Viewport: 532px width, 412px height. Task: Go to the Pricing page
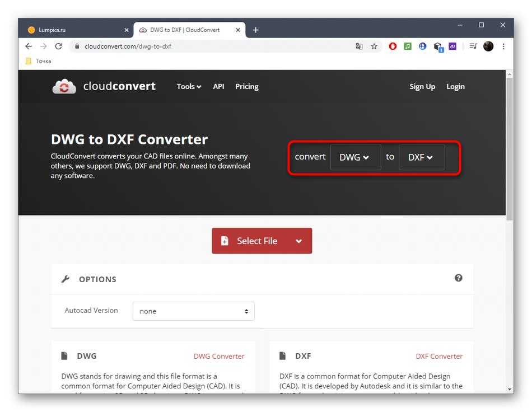point(246,87)
